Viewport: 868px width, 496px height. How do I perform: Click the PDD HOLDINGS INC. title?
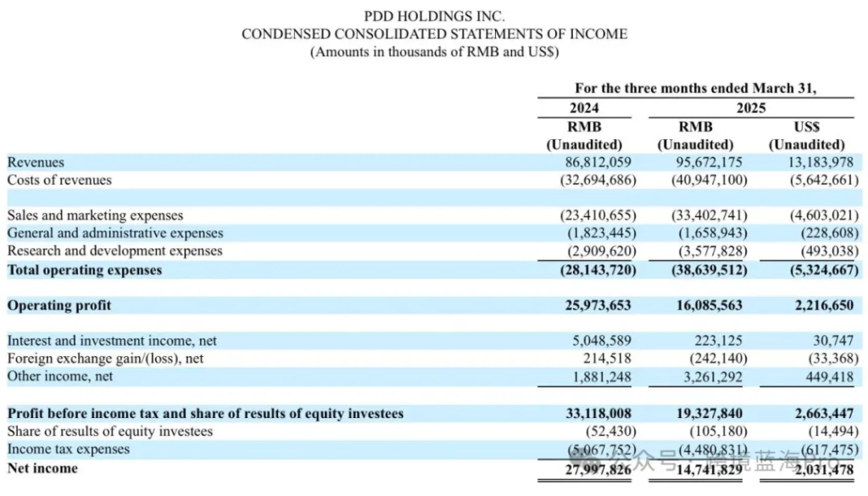(x=434, y=16)
